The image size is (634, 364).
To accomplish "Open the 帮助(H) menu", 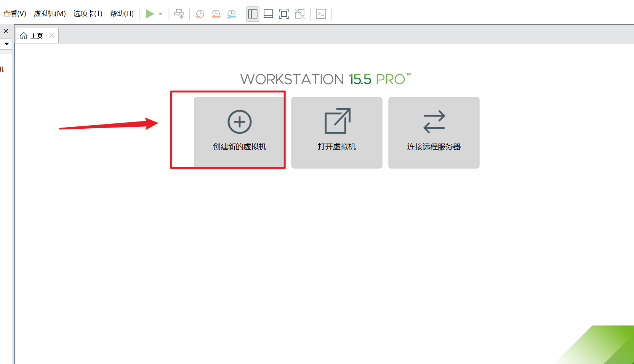I will 122,14.
